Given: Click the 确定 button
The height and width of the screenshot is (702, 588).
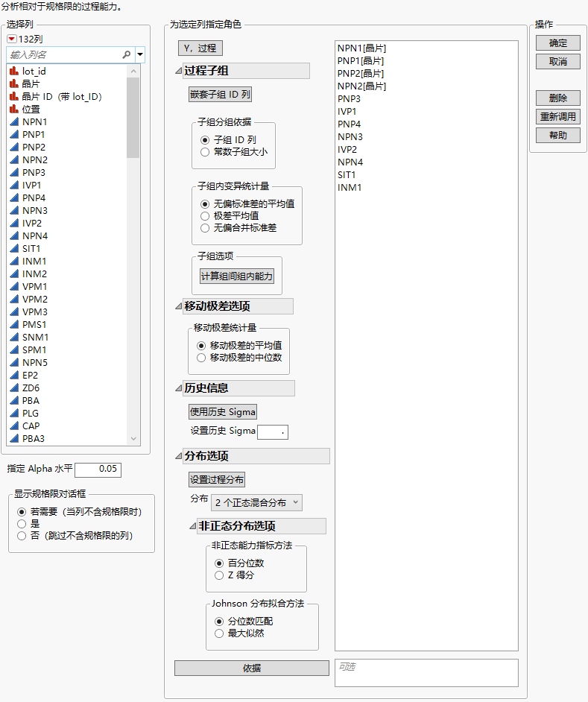Looking at the screenshot, I should tap(558, 43).
